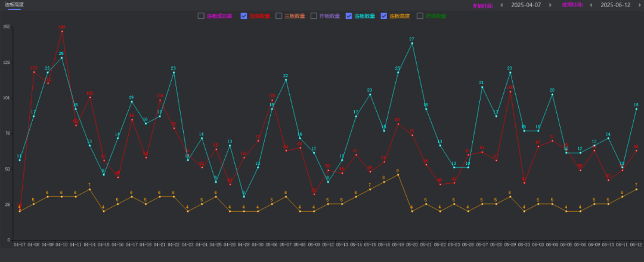Viewport: 644px width, 262px height.
Task: Hide the 连板数量 series via checkbox
Action: point(349,16)
